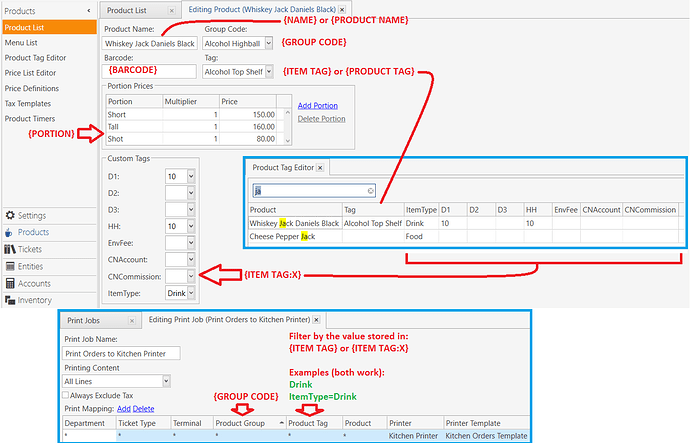Expand the D1 custom tag dropdown
690x443 pixels.
[x=191, y=176]
